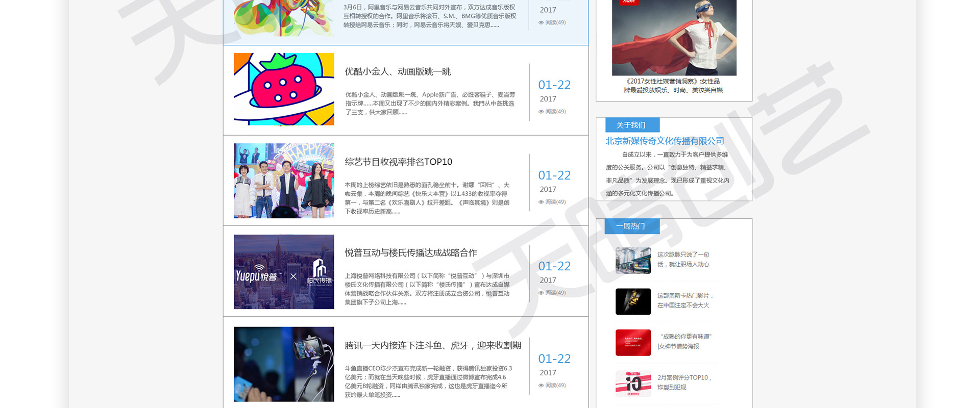Open article titled 优酷小金人、动画版跳一跳
The height and width of the screenshot is (408, 980).
pyautogui.click(x=398, y=72)
